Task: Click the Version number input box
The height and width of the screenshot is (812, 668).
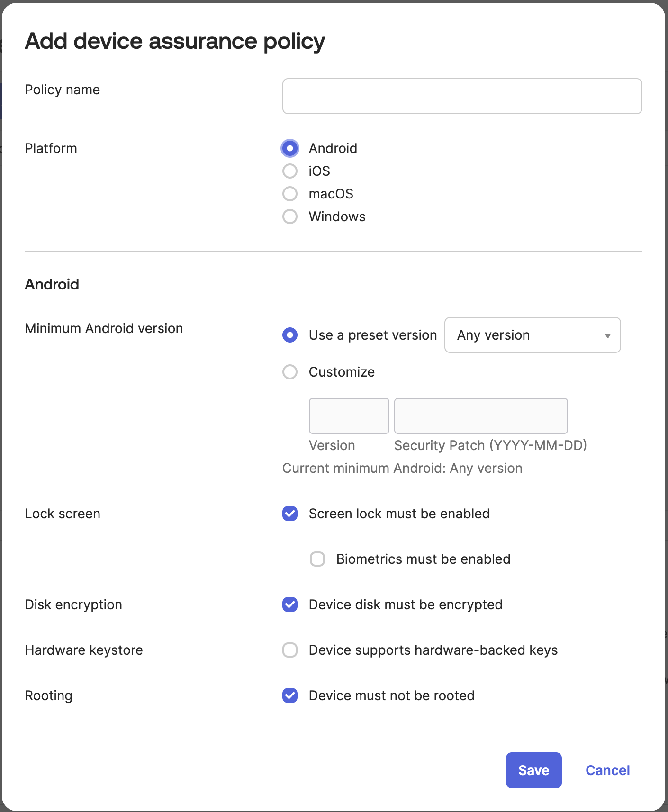Action: pyautogui.click(x=349, y=416)
